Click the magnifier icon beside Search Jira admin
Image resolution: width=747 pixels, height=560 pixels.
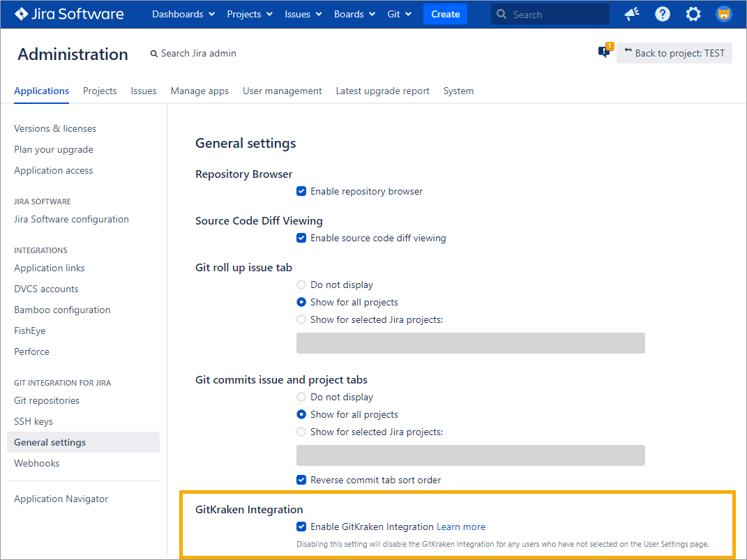pyautogui.click(x=154, y=54)
